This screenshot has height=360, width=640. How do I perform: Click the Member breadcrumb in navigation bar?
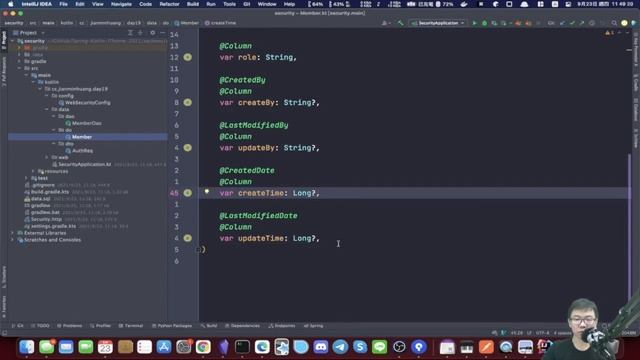[187, 23]
